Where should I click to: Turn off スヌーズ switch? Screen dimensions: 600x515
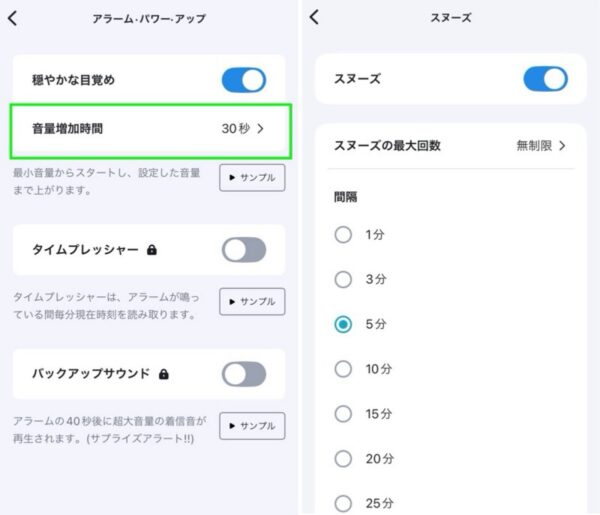tap(545, 79)
